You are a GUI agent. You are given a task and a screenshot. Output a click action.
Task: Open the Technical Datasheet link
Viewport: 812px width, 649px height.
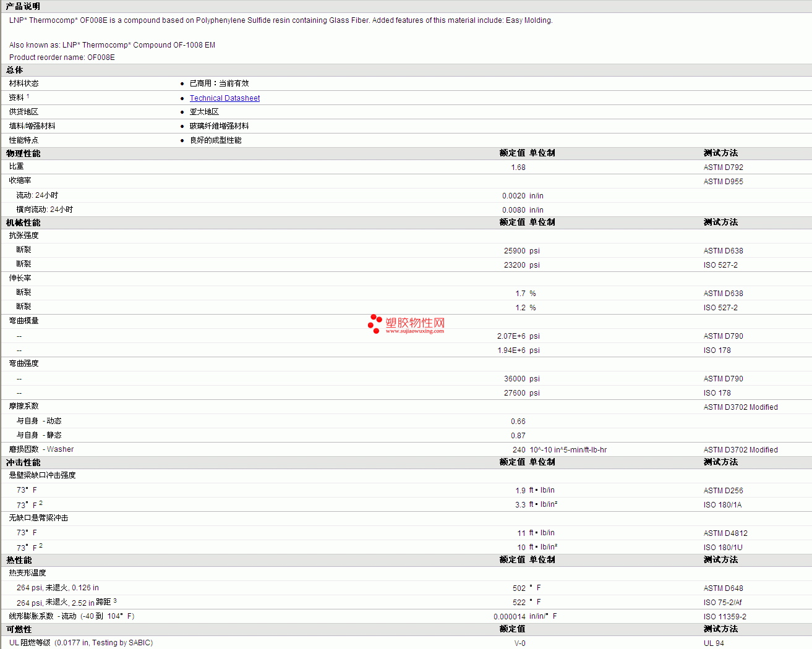click(x=224, y=98)
